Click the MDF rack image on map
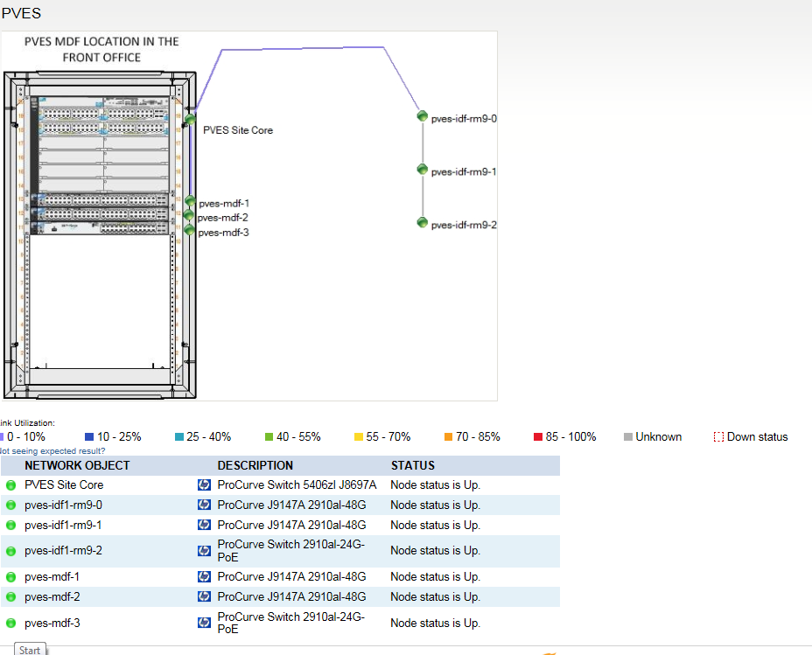Screen dimensions: 812x655 tap(100, 235)
